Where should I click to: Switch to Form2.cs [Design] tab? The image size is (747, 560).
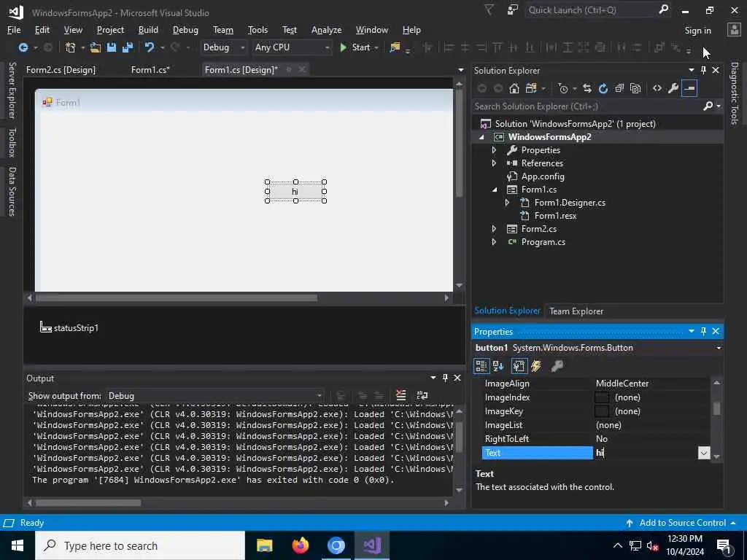pyautogui.click(x=61, y=70)
